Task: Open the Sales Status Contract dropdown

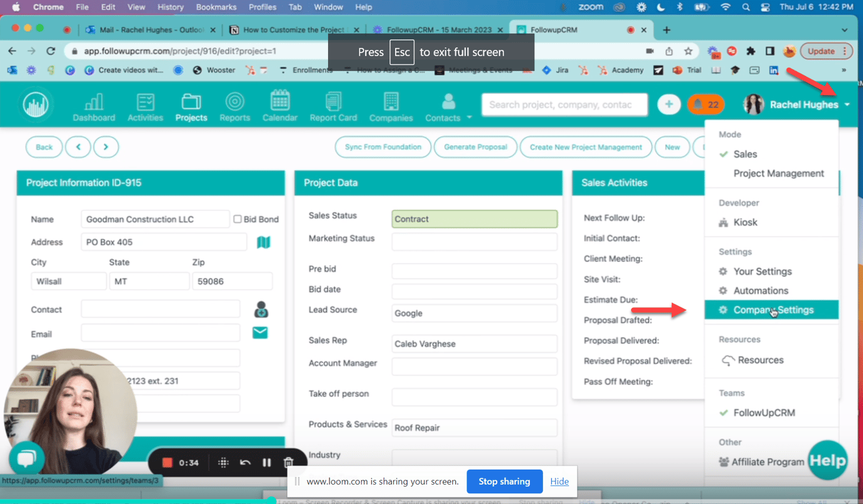Action: (474, 219)
